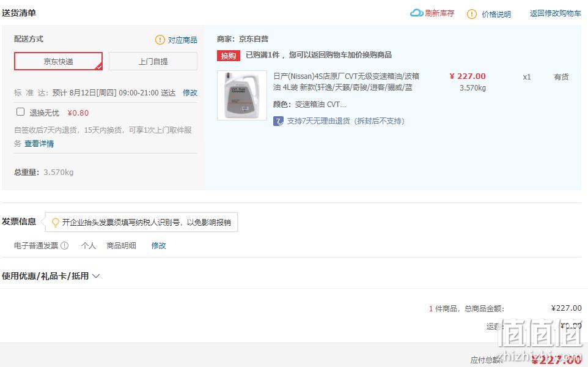Click the red 换购 badge

click(x=229, y=56)
